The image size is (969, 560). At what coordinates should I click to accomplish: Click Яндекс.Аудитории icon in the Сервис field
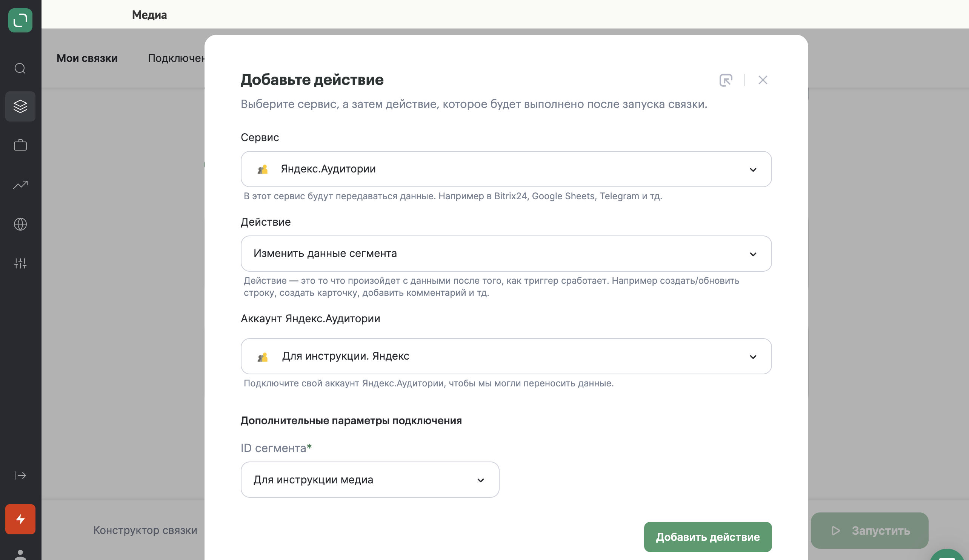point(263,169)
